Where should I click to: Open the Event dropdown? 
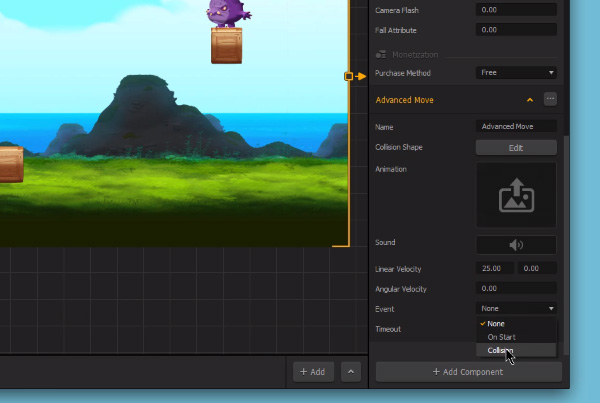516,308
